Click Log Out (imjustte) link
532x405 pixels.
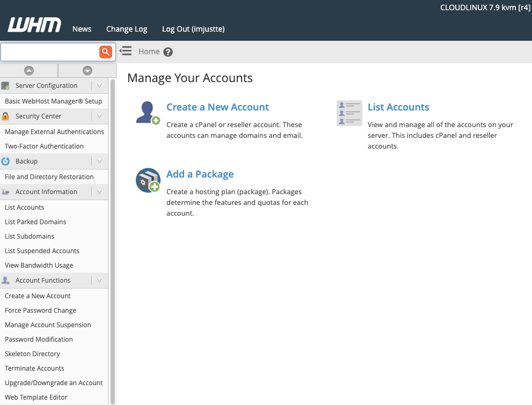[193, 29]
